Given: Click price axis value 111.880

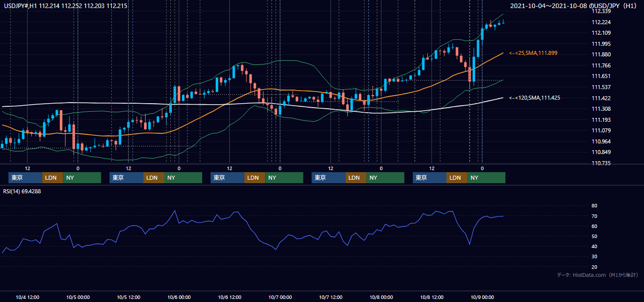Looking at the screenshot, I should pyautogui.click(x=602, y=54).
